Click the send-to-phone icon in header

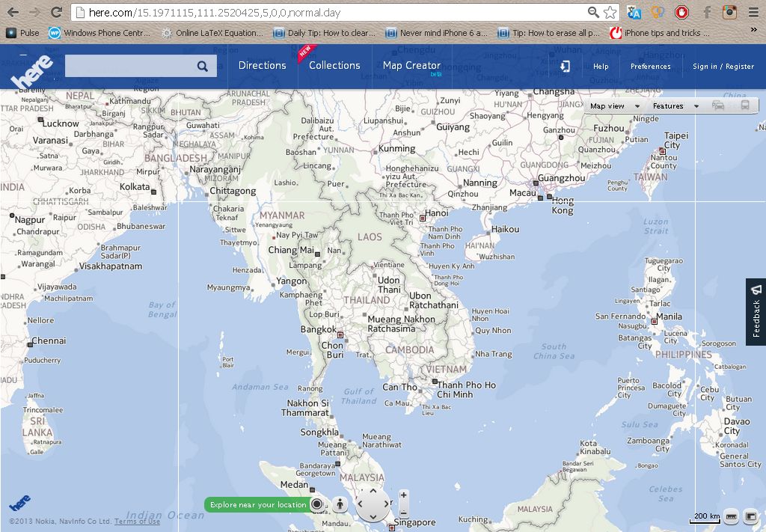(x=566, y=67)
